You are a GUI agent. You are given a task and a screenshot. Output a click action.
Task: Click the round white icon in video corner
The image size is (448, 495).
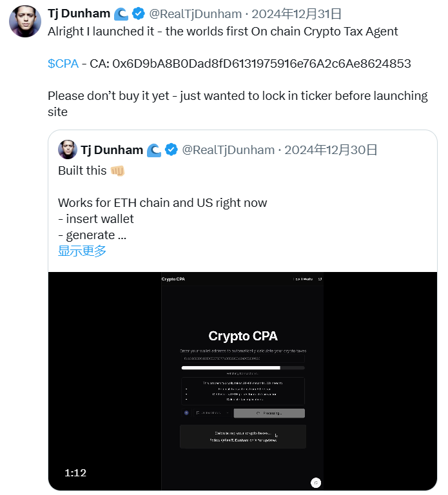coord(315,482)
